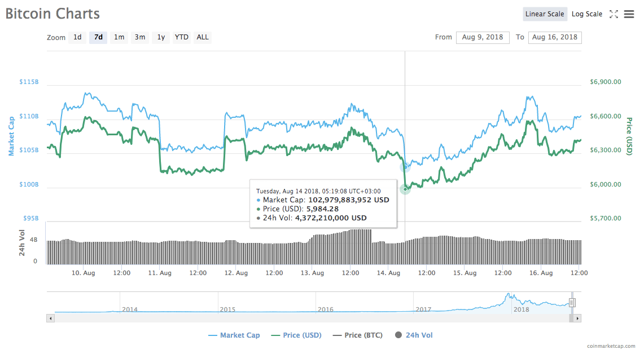Open the chart export hamburger menu
Screen dimensions: 644x354
point(629,14)
